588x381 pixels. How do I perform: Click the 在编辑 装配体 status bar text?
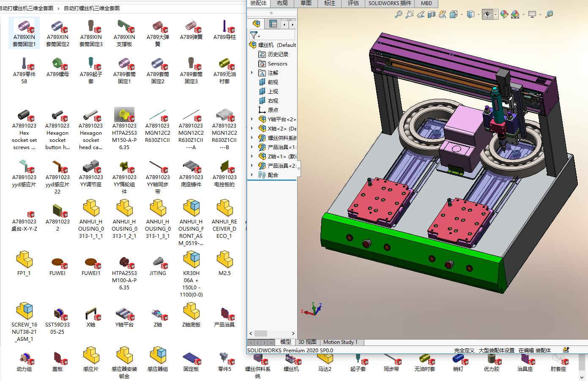534,351
